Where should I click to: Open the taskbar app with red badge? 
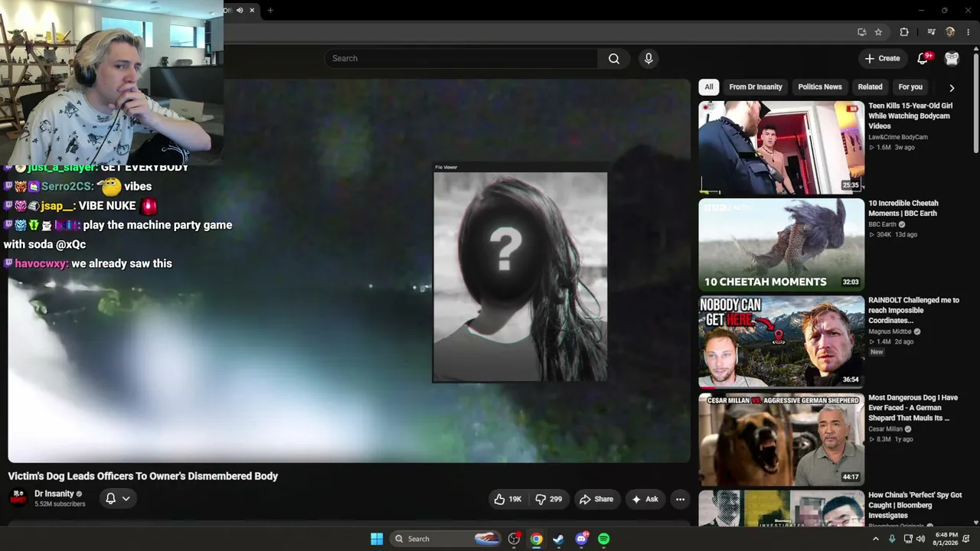pos(514,539)
